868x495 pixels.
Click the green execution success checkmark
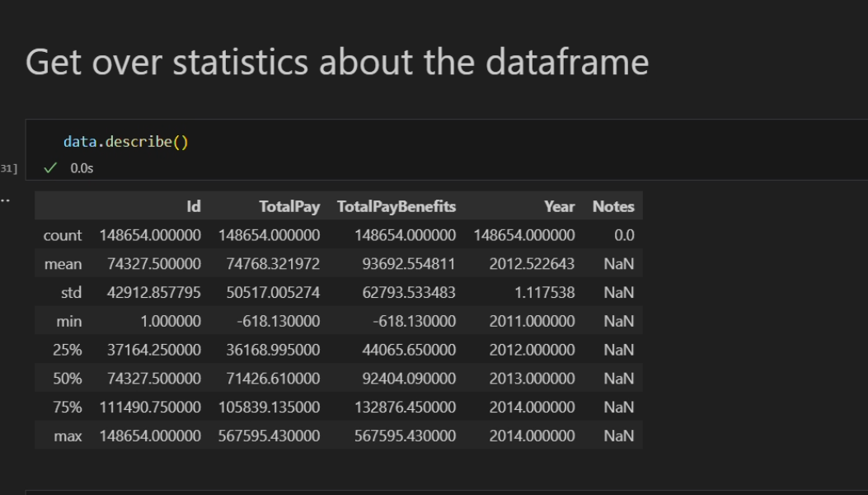pos(51,167)
